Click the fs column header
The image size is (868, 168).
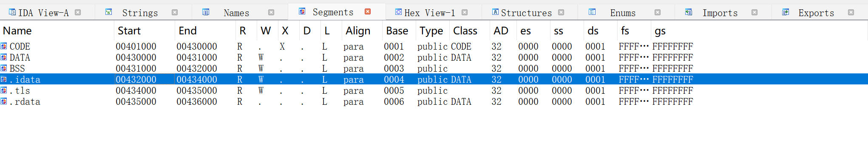[634, 31]
